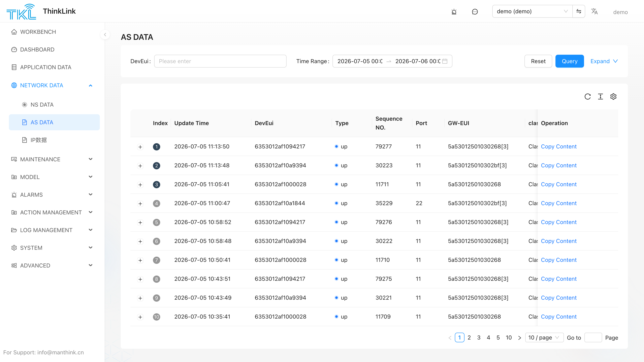
Task: Open the chat message icon
Action: coord(475,11)
